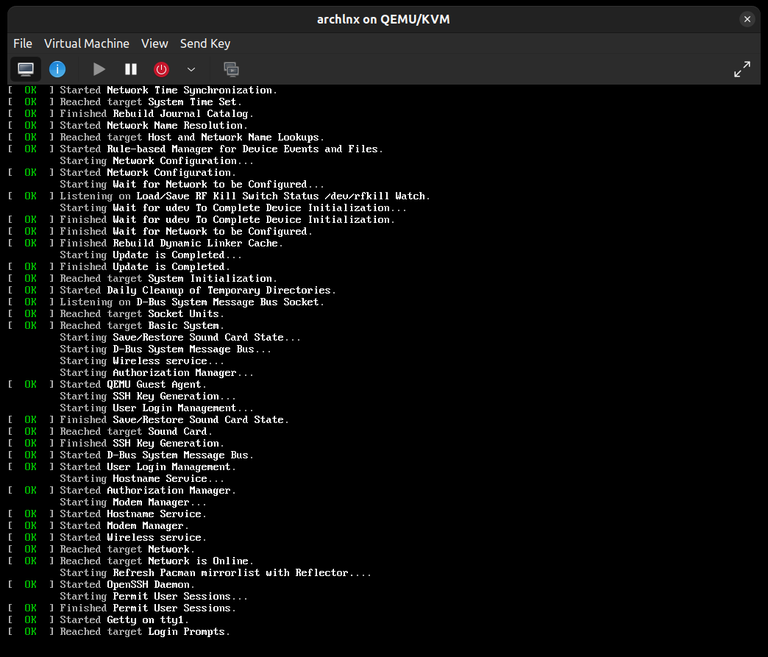Image resolution: width=768 pixels, height=657 pixels.
Task: Click 'Starting Hostname Service...' line
Action: pos(142,478)
